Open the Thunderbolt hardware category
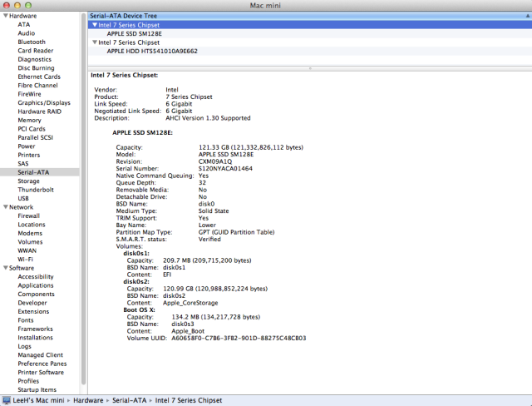Viewport: 532px width, 406px height. coord(36,190)
